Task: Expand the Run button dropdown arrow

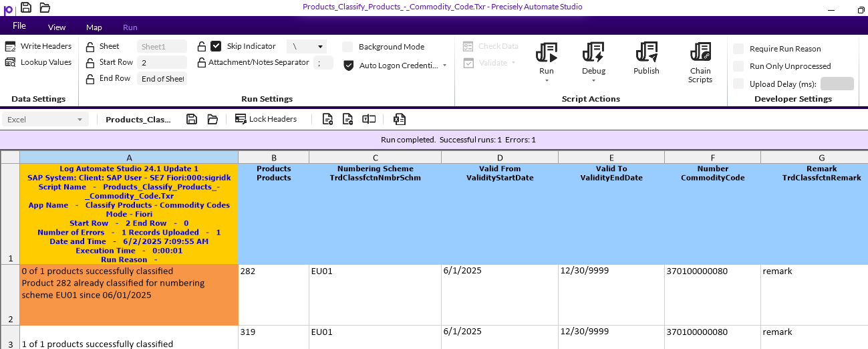Action: click(x=547, y=81)
